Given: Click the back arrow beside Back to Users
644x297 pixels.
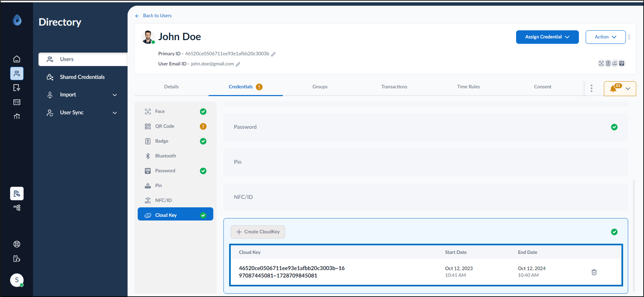Looking at the screenshot, I should click(137, 16).
